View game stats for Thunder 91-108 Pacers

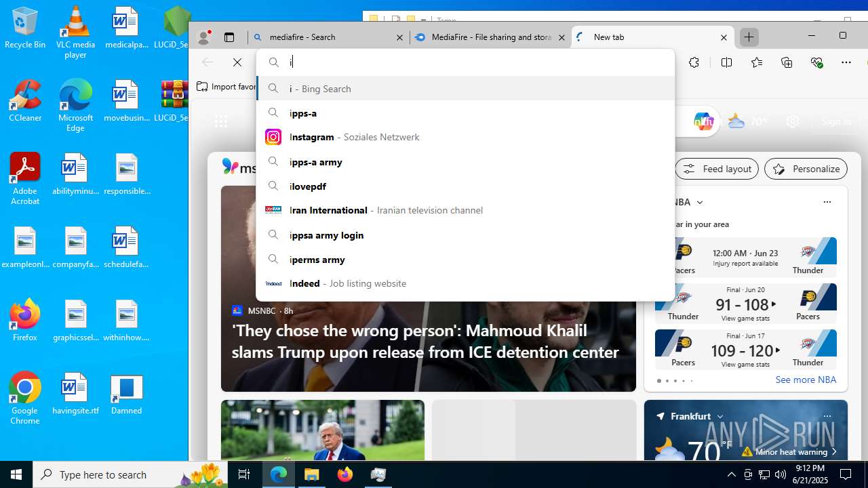pos(745,318)
